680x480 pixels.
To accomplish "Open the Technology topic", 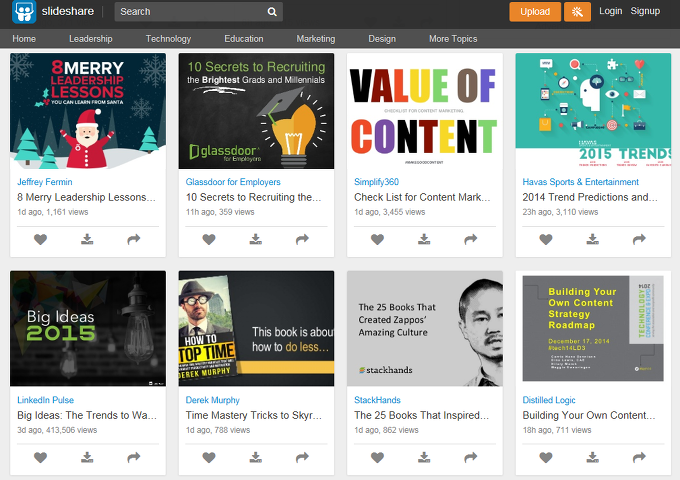I will pos(168,39).
